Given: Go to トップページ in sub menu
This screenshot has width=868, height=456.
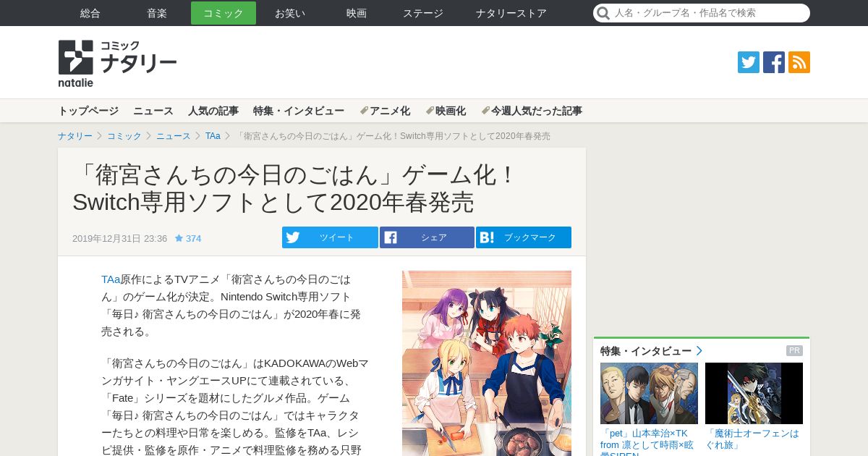Looking at the screenshot, I should [x=88, y=111].
